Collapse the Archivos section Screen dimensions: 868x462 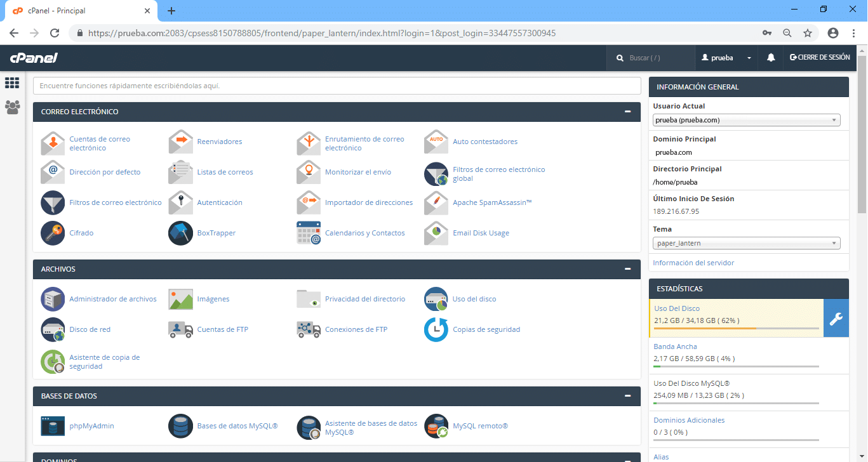tap(627, 269)
